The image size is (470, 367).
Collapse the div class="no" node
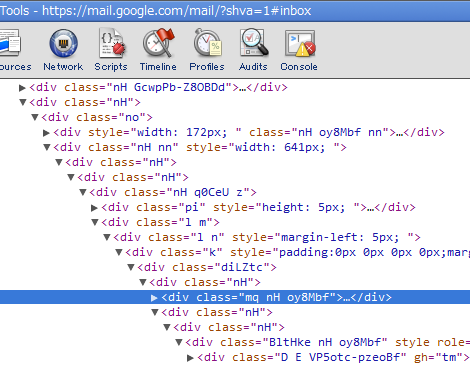point(35,117)
